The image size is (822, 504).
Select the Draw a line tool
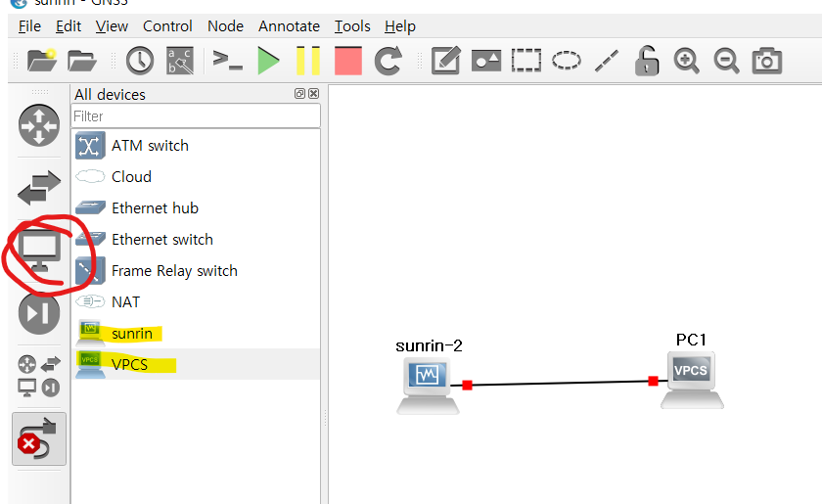click(x=607, y=61)
